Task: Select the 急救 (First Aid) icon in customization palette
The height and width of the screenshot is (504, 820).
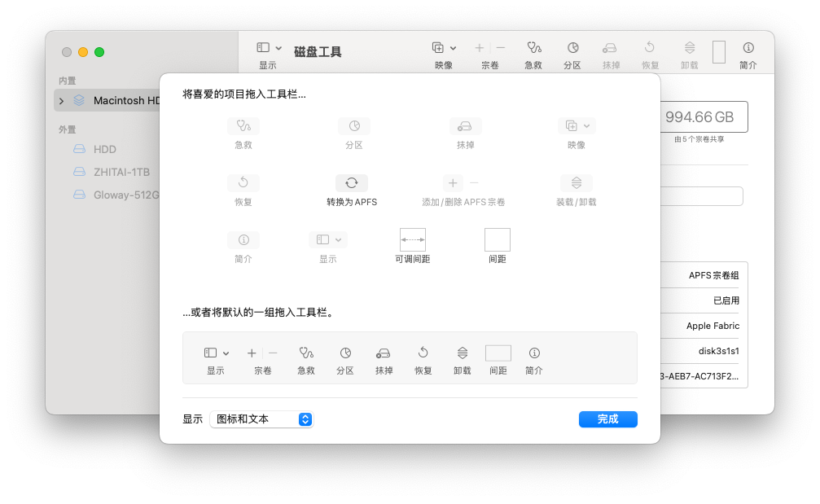Action: click(243, 125)
